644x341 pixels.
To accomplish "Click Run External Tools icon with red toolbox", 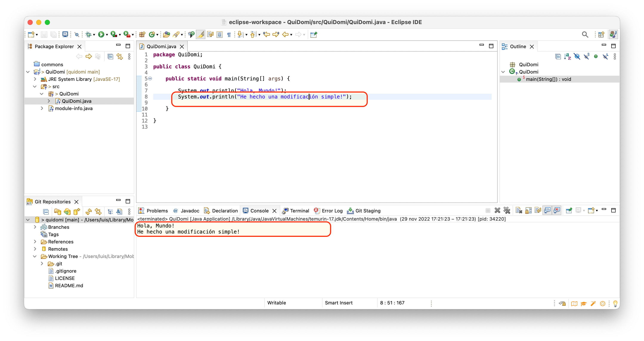I will [127, 34].
